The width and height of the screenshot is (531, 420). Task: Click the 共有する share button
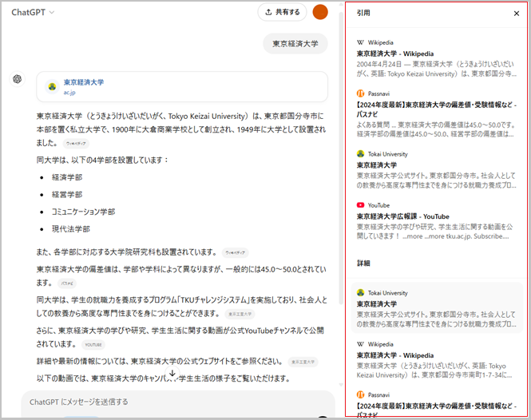pyautogui.click(x=282, y=12)
